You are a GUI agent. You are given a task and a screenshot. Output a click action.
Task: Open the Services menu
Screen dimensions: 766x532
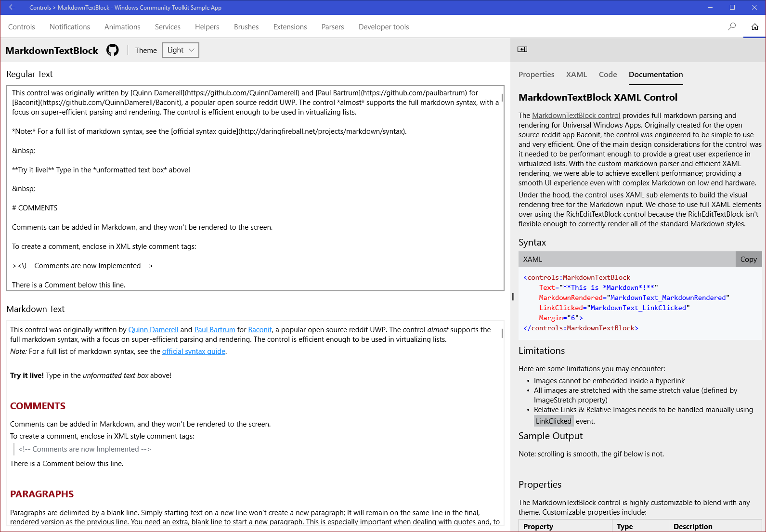(x=168, y=27)
